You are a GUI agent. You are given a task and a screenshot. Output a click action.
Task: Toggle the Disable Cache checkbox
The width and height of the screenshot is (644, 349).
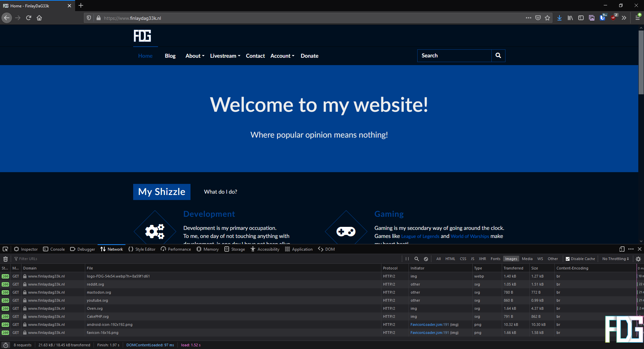coord(568,259)
